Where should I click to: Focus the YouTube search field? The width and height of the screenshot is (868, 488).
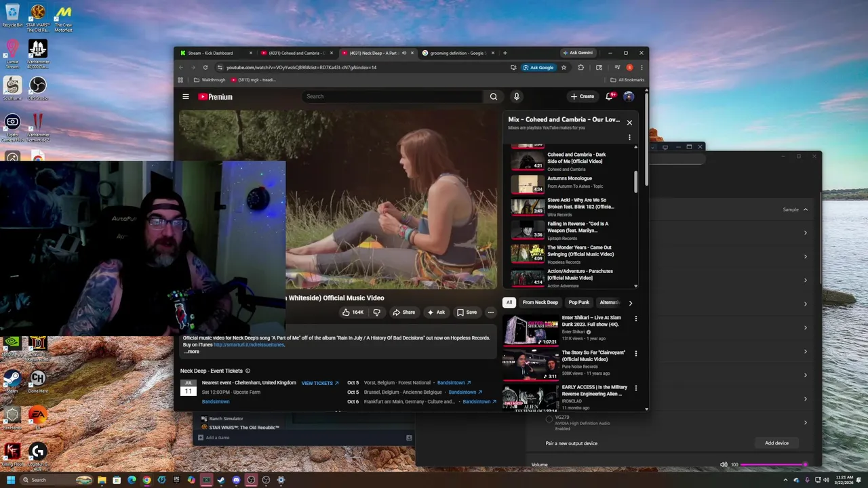(x=393, y=96)
